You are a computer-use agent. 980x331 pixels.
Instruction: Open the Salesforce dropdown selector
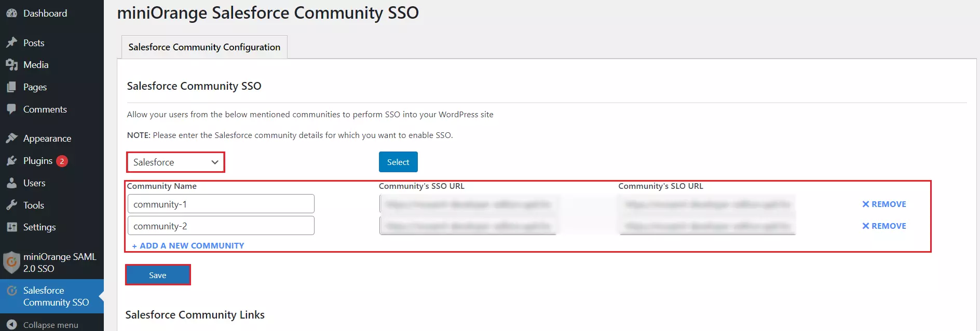click(175, 162)
